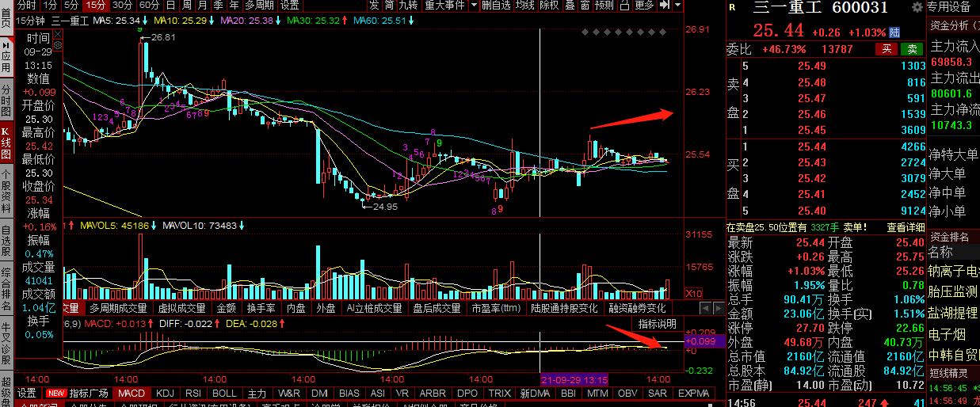Viewport: 980px width, 407px height.
Task: Open the 更多 more options menu
Action: point(644,6)
